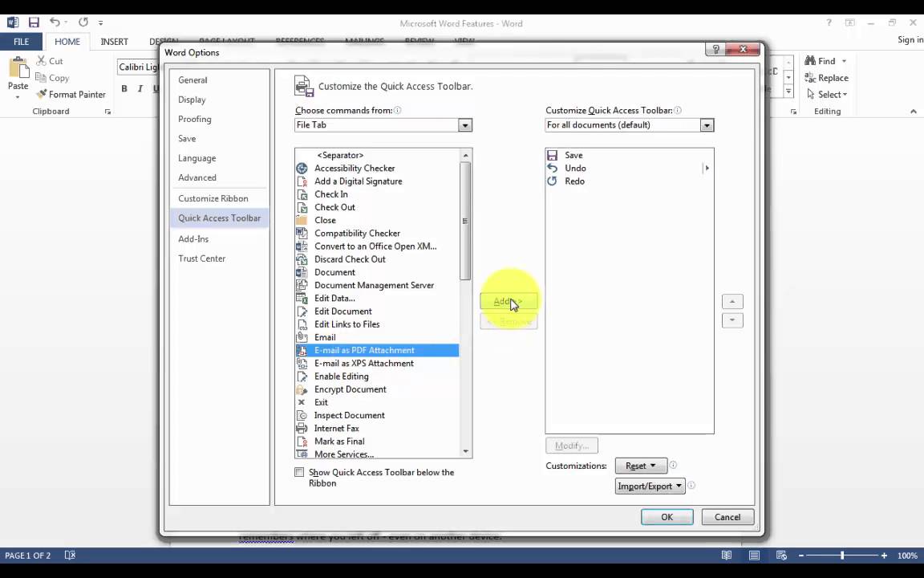This screenshot has height=578, width=924.
Task: Click the Copy command in Clipboard group
Action: pyautogui.click(x=52, y=78)
